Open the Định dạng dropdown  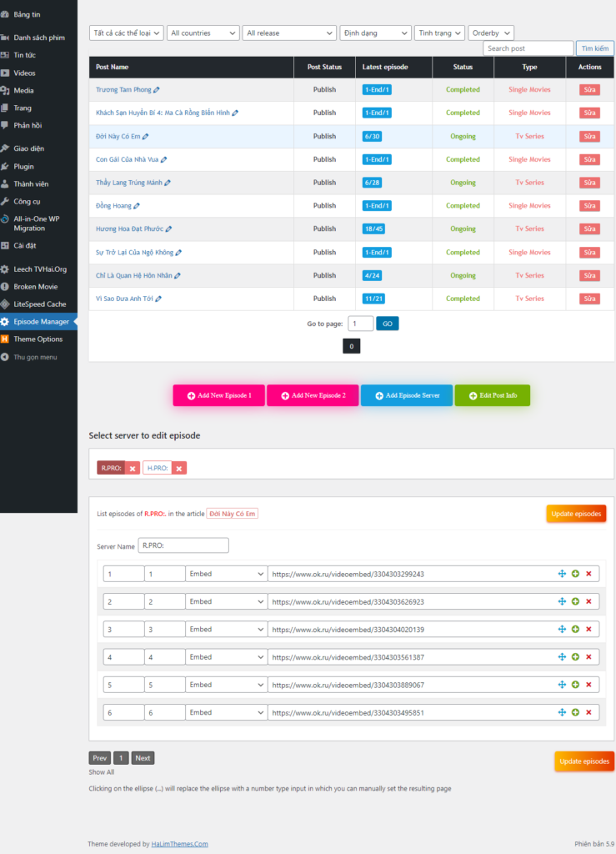375,33
